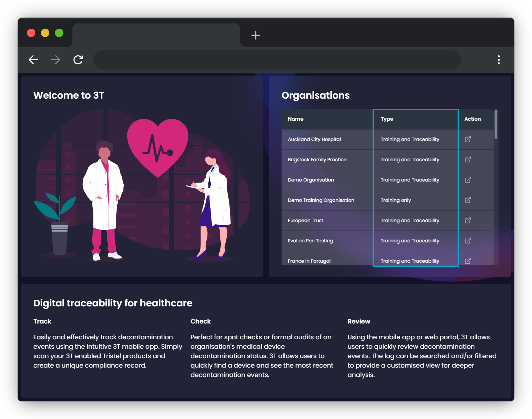This screenshot has height=419, width=532.
Task: Click the Check subheading
Action: (200, 321)
